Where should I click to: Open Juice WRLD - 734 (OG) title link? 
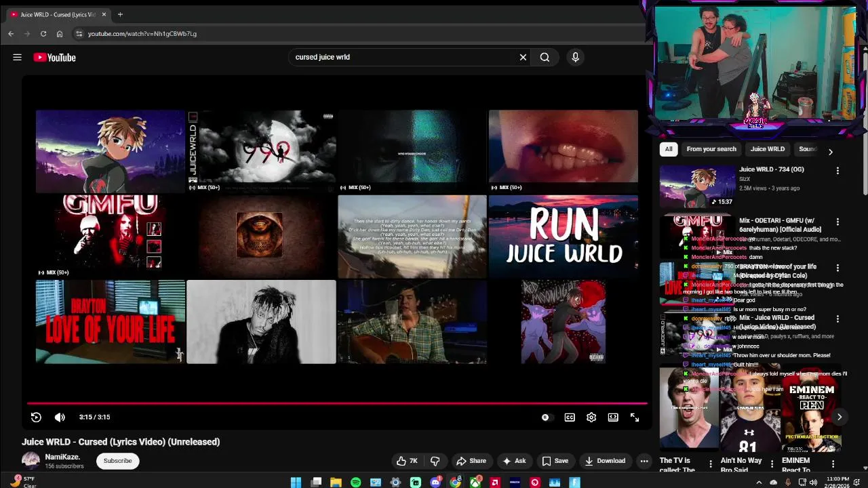772,169
